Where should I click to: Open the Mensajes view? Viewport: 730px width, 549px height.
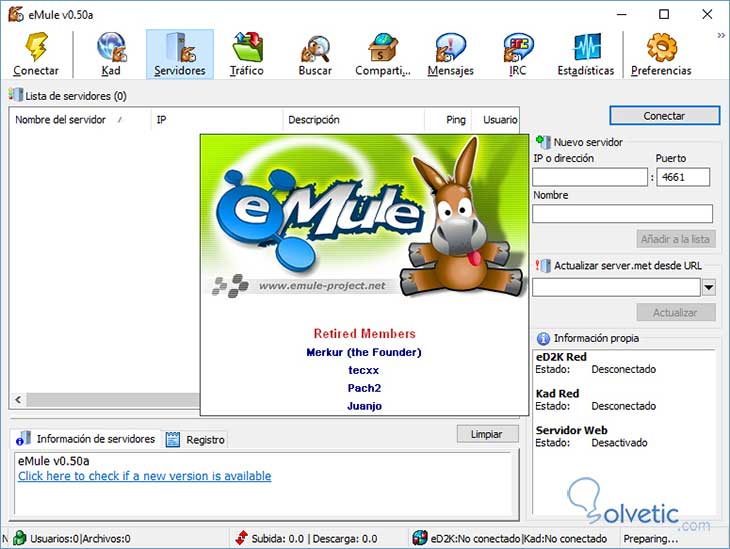(x=450, y=54)
